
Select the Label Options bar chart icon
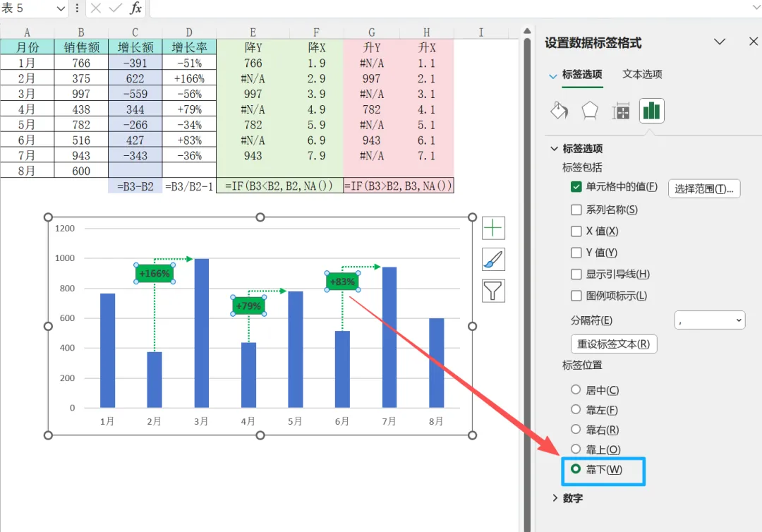pyautogui.click(x=651, y=111)
